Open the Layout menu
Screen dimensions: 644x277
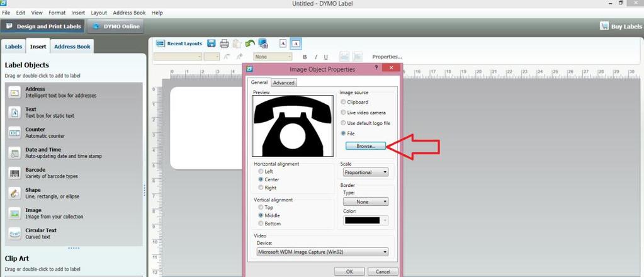[99, 13]
